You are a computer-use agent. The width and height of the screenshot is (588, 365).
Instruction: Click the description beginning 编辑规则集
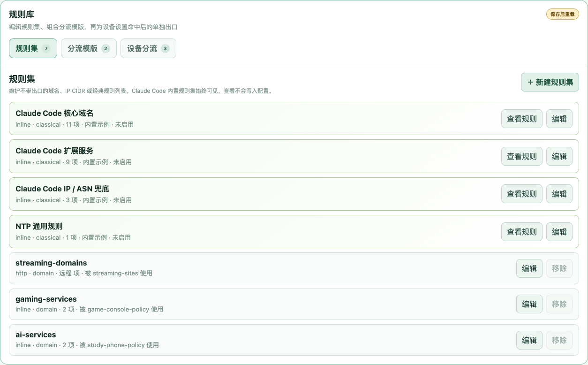(x=93, y=27)
